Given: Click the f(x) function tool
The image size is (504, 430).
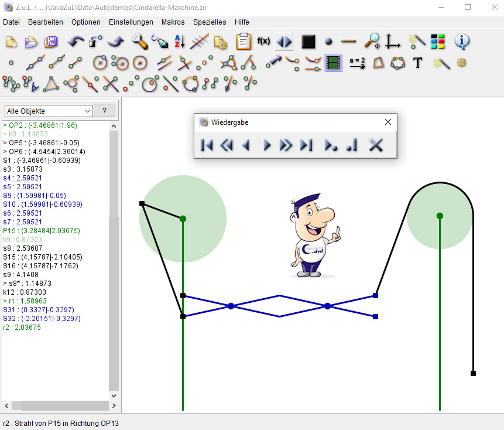Looking at the screenshot, I should pyautogui.click(x=263, y=42).
